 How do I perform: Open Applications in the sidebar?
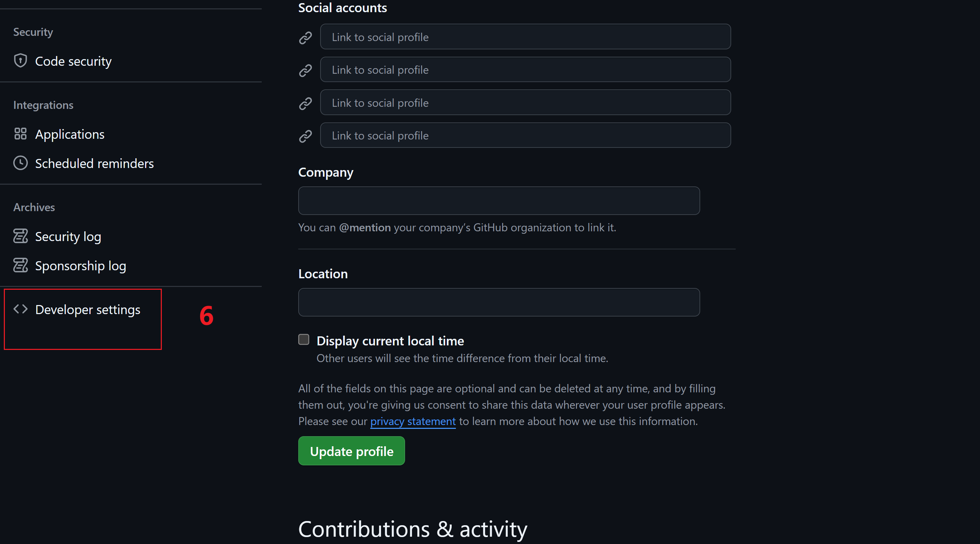point(70,134)
